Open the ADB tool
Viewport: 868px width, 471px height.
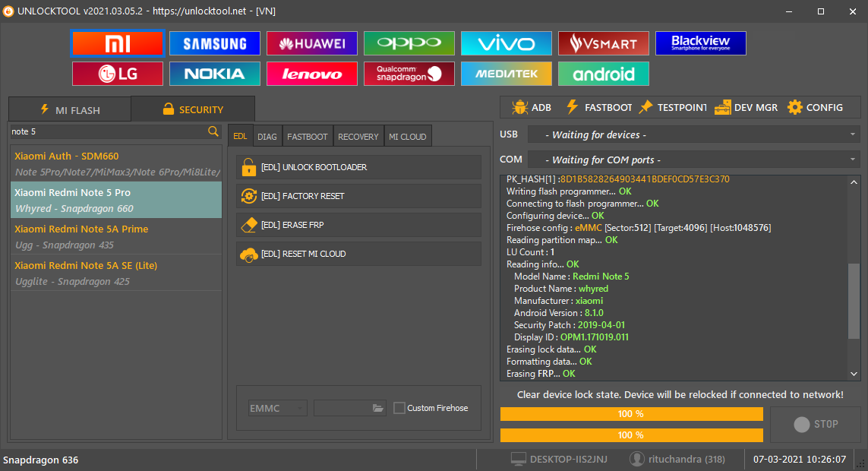coord(532,107)
